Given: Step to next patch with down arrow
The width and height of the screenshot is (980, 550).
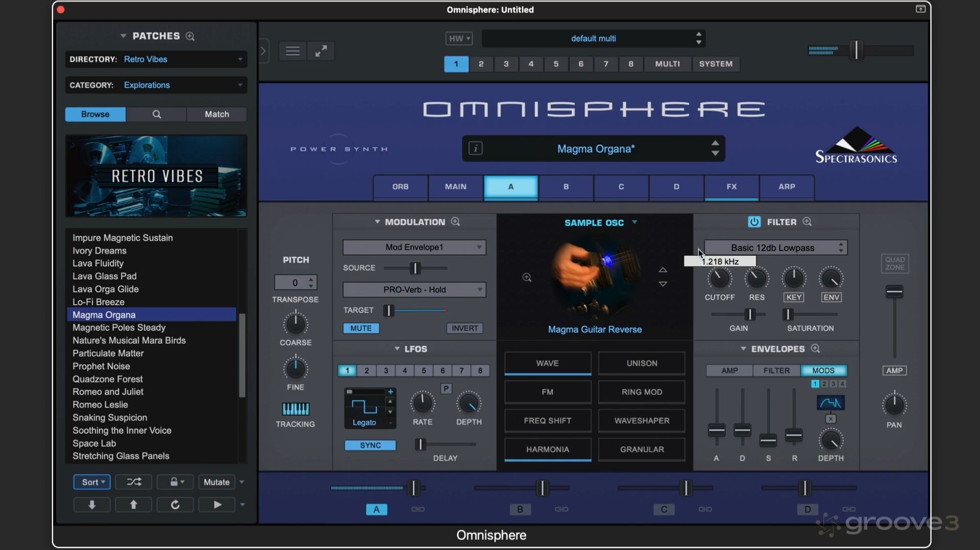Looking at the screenshot, I should pos(92,505).
